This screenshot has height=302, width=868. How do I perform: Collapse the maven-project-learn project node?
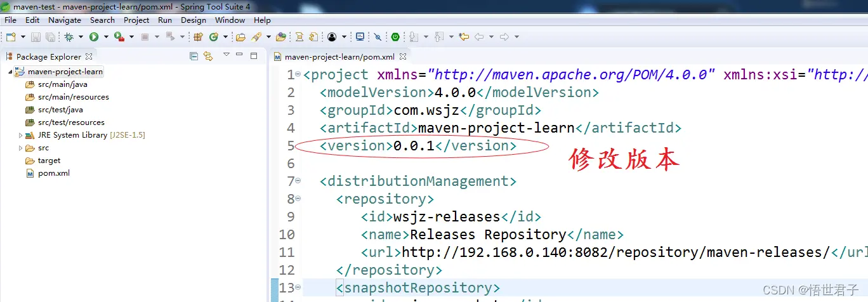(x=10, y=72)
